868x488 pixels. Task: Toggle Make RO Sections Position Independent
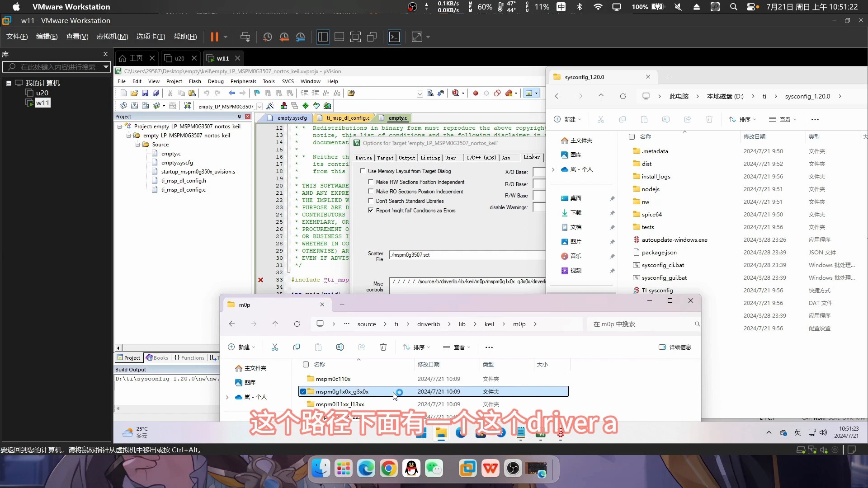click(371, 192)
